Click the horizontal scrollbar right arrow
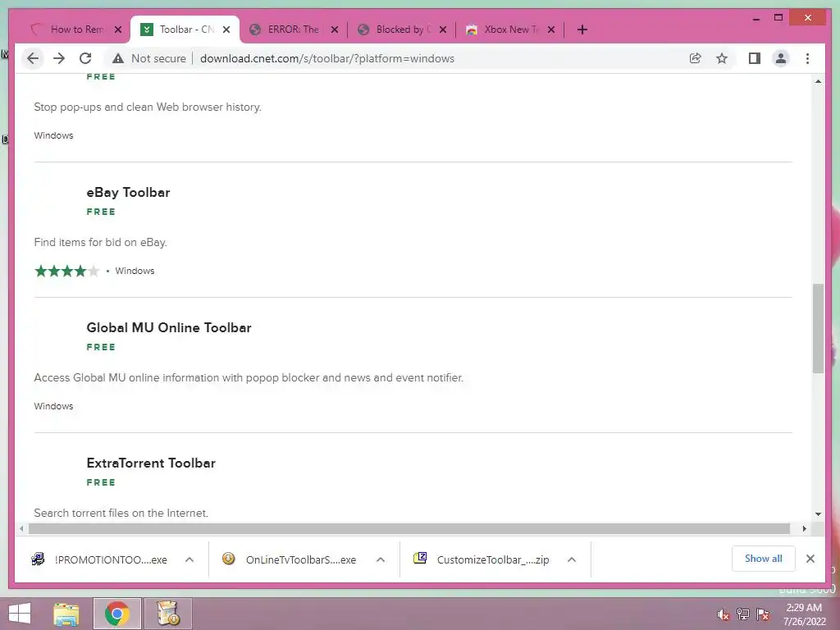 [x=805, y=529]
